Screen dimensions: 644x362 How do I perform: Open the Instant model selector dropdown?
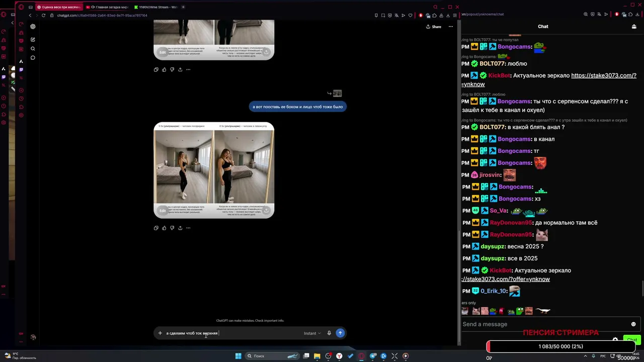312,333
